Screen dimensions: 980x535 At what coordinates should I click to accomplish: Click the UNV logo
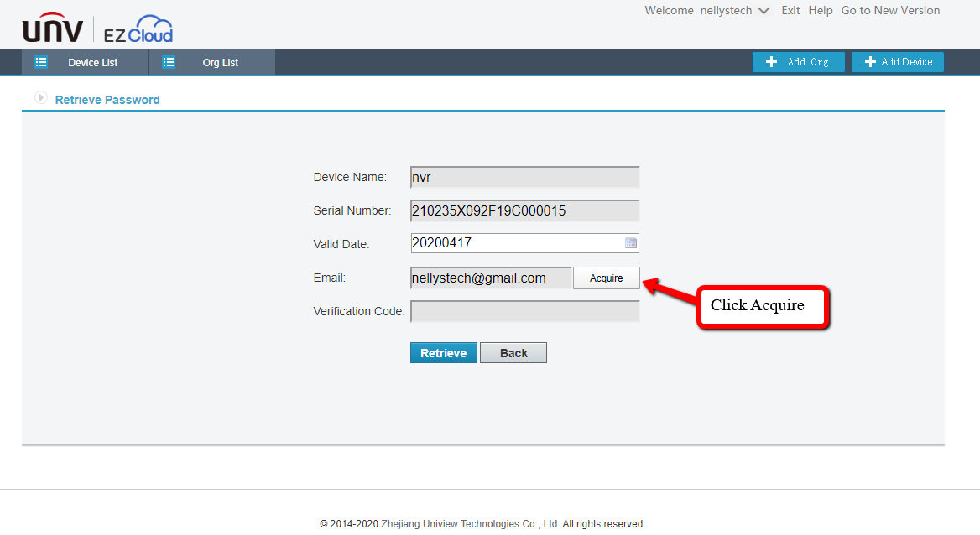click(x=52, y=29)
